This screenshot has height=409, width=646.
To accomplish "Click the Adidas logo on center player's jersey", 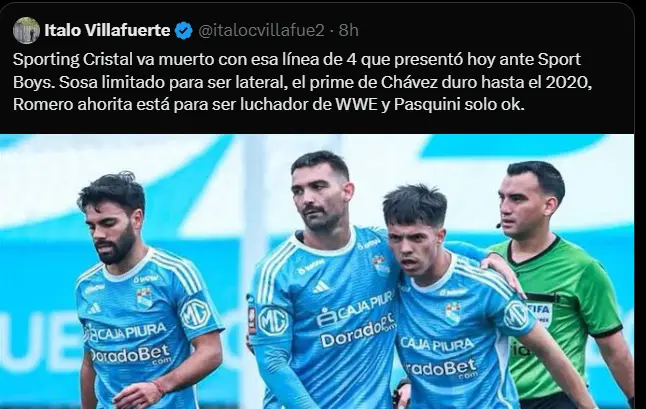I will coord(321,286).
